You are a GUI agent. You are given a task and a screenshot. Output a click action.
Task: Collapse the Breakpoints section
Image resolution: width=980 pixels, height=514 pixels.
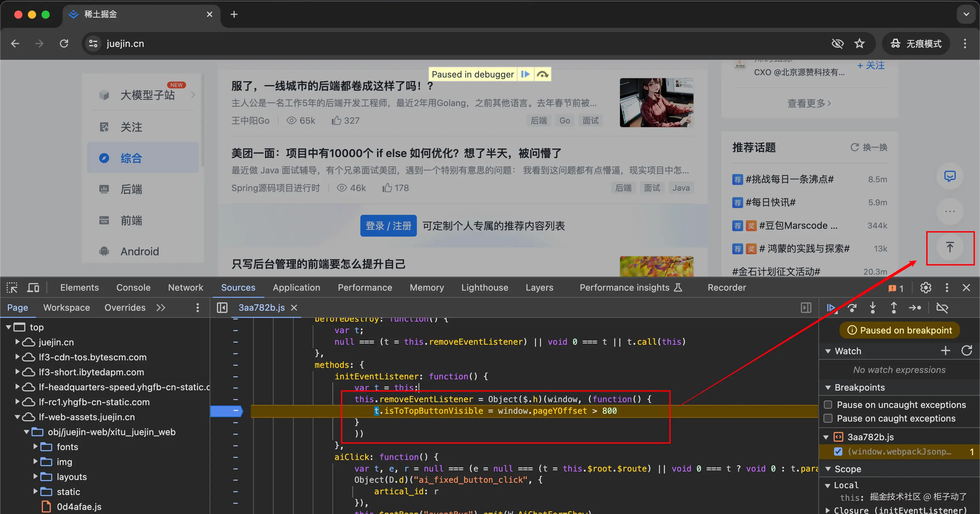coord(828,388)
